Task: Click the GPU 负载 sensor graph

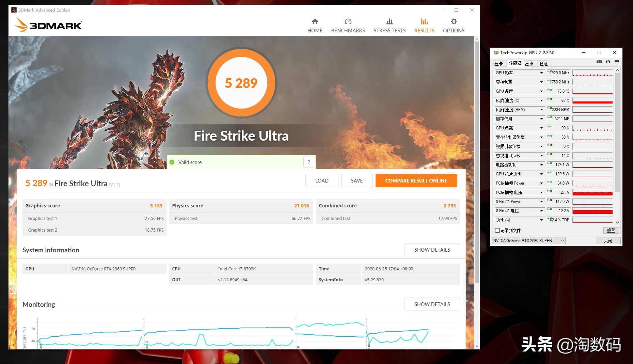Action: pos(592,128)
